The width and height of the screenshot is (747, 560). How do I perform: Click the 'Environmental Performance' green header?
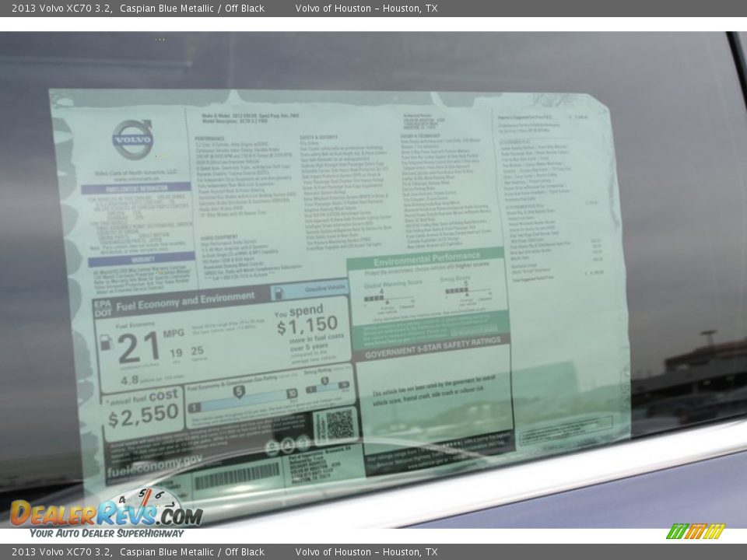(427, 260)
